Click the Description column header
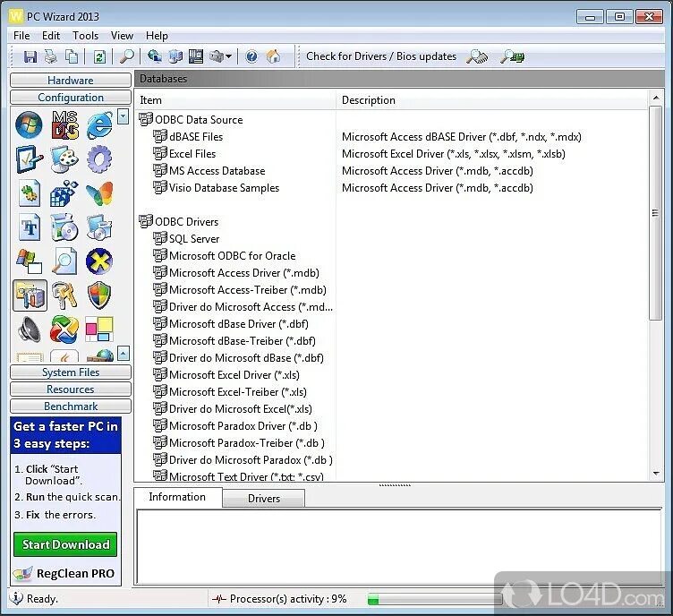Screen dimensions: 673x616 492,100
